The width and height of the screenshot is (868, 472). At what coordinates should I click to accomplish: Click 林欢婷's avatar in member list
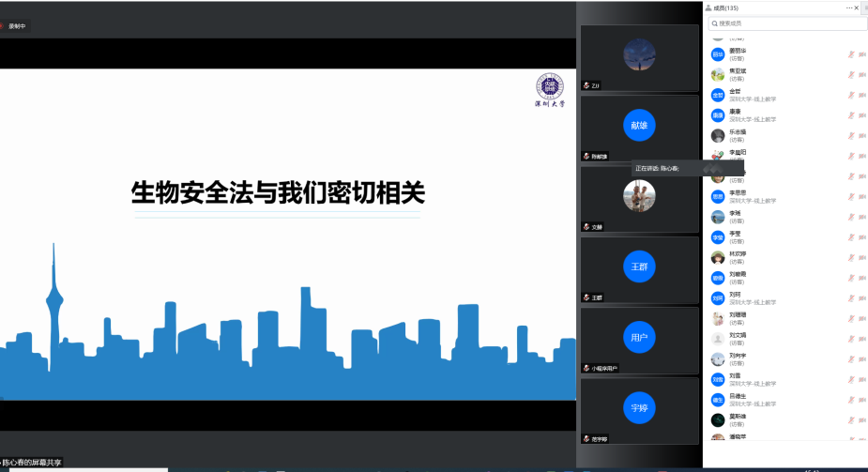point(718,257)
